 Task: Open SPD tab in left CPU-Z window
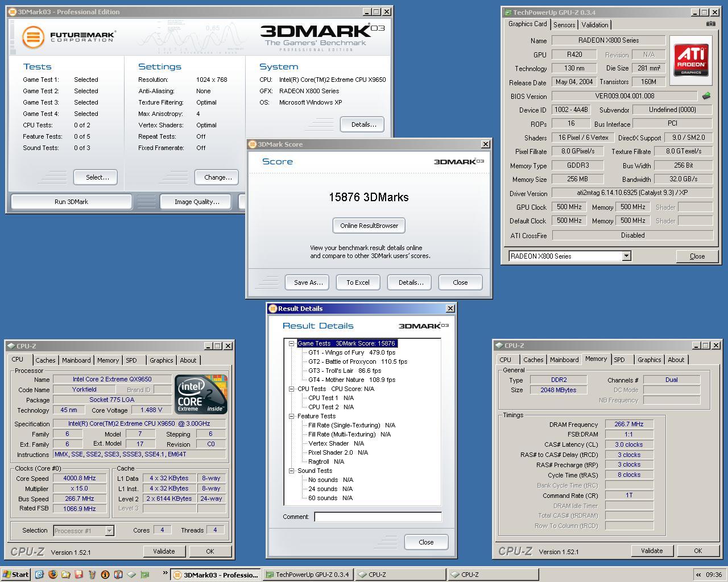131,360
